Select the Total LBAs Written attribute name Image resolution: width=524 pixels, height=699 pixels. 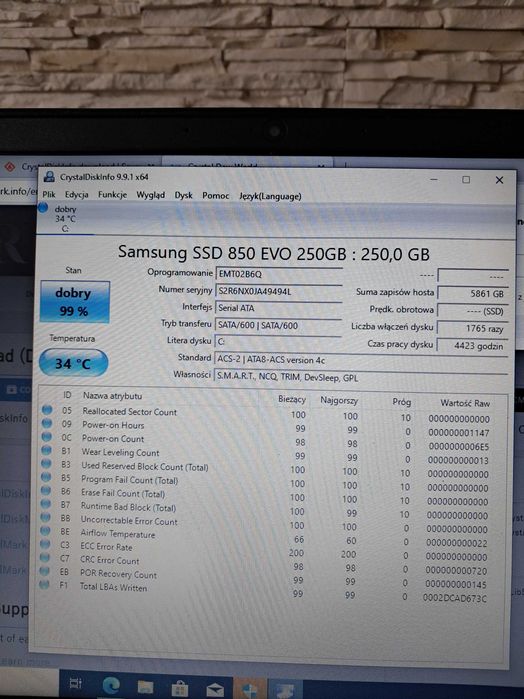click(113, 587)
